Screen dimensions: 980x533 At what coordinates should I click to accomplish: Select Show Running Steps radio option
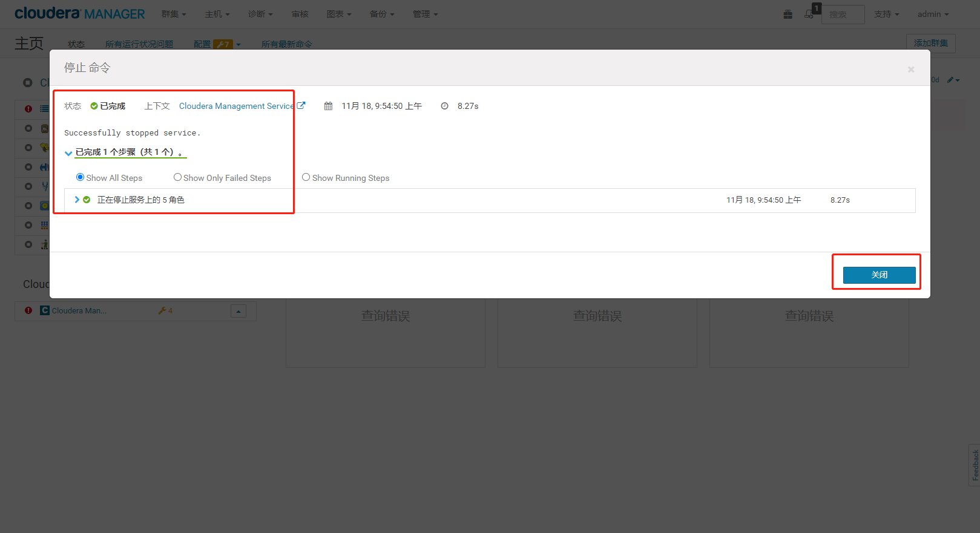coord(306,177)
